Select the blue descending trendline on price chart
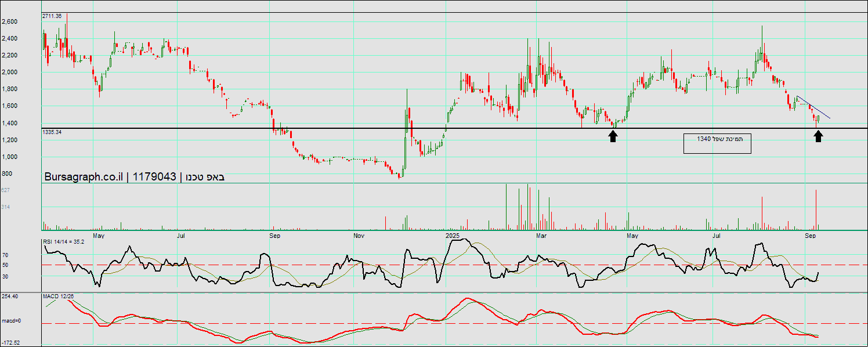The image size is (868, 347). [813, 107]
